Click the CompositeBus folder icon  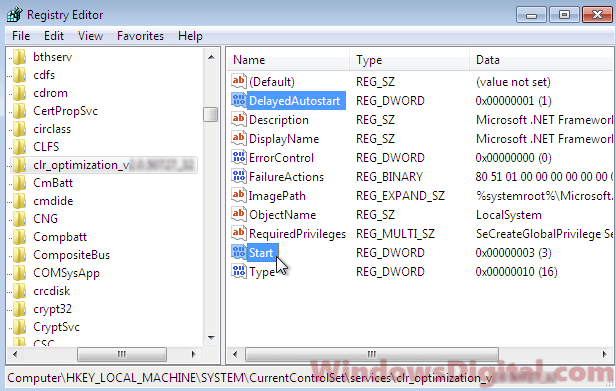click(x=19, y=255)
